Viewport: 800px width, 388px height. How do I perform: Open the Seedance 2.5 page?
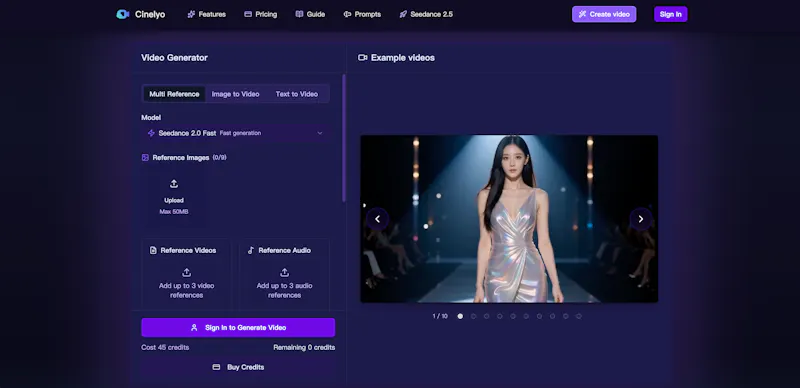pos(426,14)
